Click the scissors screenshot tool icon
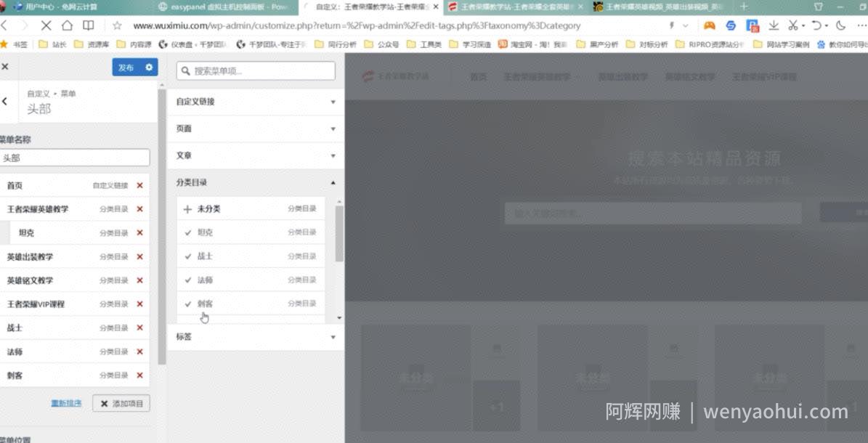Image resolution: width=868 pixels, height=443 pixels. coord(792,25)
